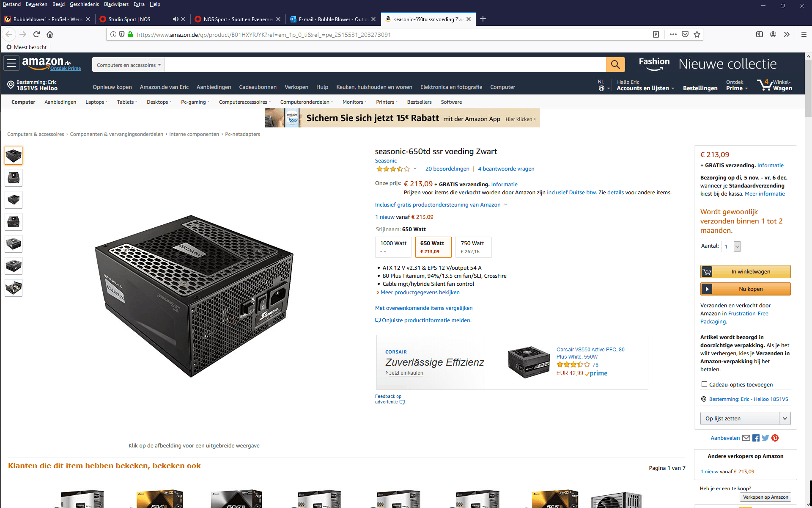Viewport: 812px width, 508px height.
Task: Share product via Twitter icon
Action: coord(765,438)
